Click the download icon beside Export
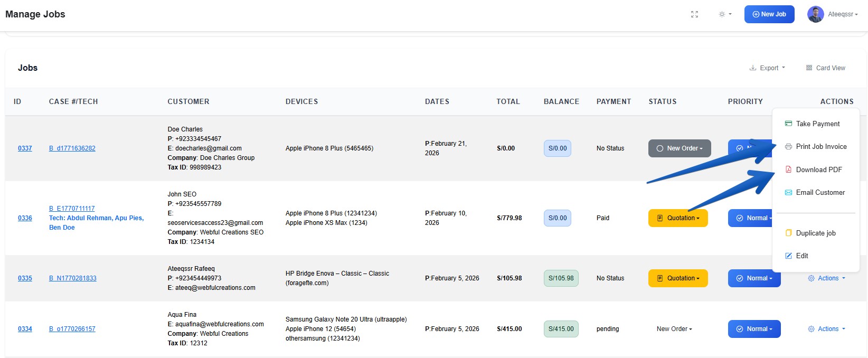The height and width of the screenshot is (358, 868). click(753, 68)
